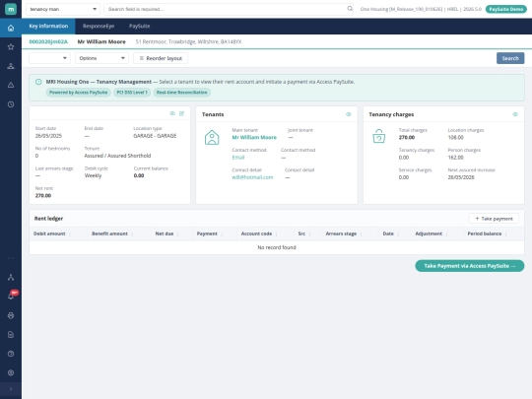Open the history clock icon in sidebar
The height and width of the screenshot is (399, 532).
pyautogui.click(x=11, y=104)
